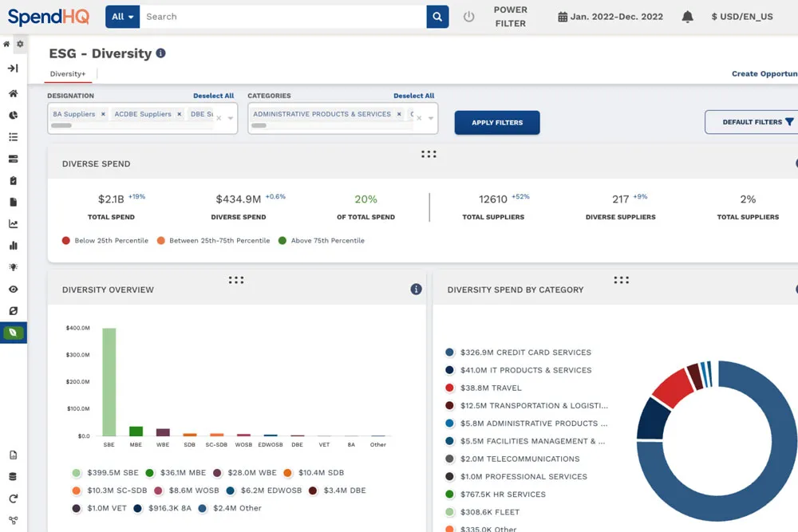Open the pie chart sidebar icon
The width and height of the screenshot is (798, 532).
tap(14, 115)
